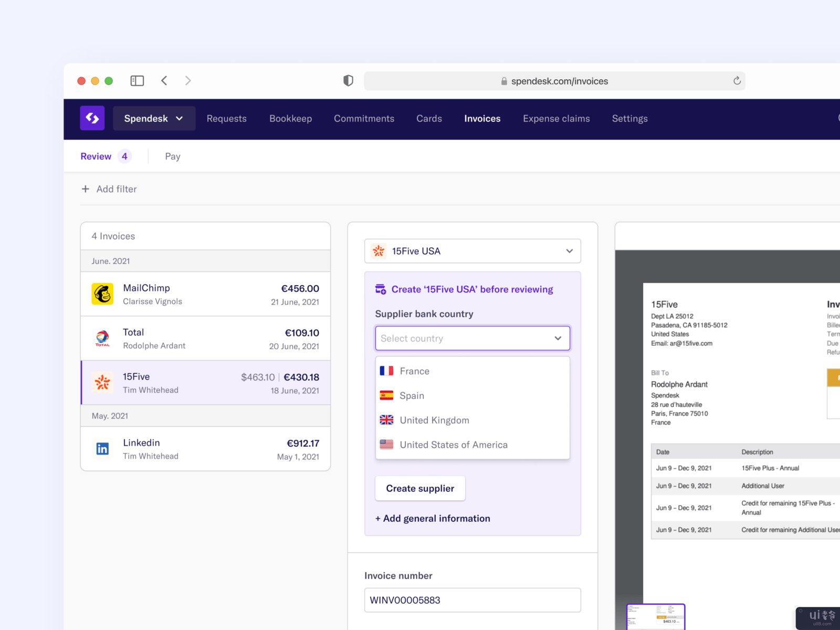
Task: Open the Commitments menu
Action: pos(364,119)
